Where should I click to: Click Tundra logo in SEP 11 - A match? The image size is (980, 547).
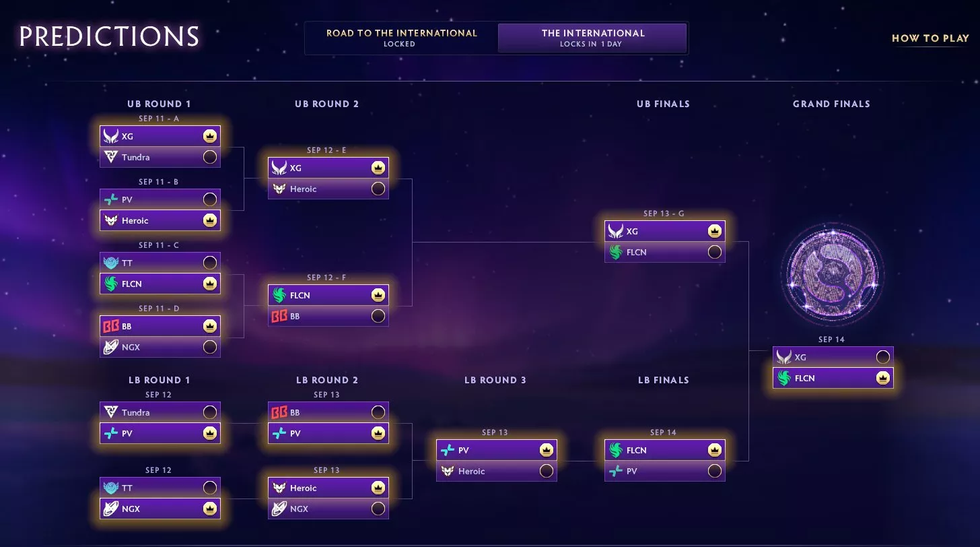pyautogui.click(x=110, y=157)
